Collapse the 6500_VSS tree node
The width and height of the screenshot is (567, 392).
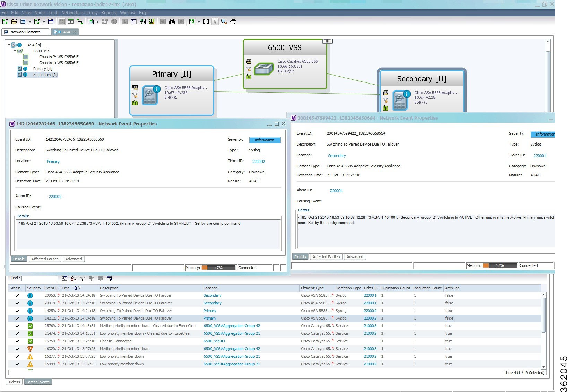pyautogui.click(x=15, y=51)
